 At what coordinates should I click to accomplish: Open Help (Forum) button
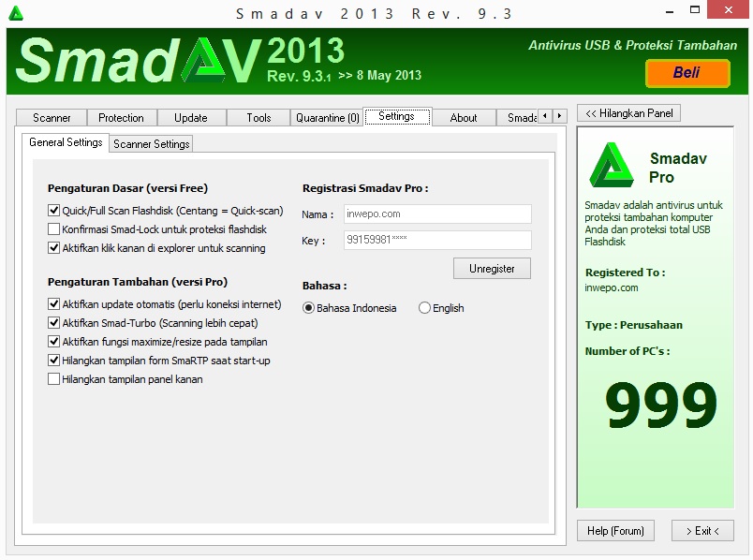[x=615, y=531]
